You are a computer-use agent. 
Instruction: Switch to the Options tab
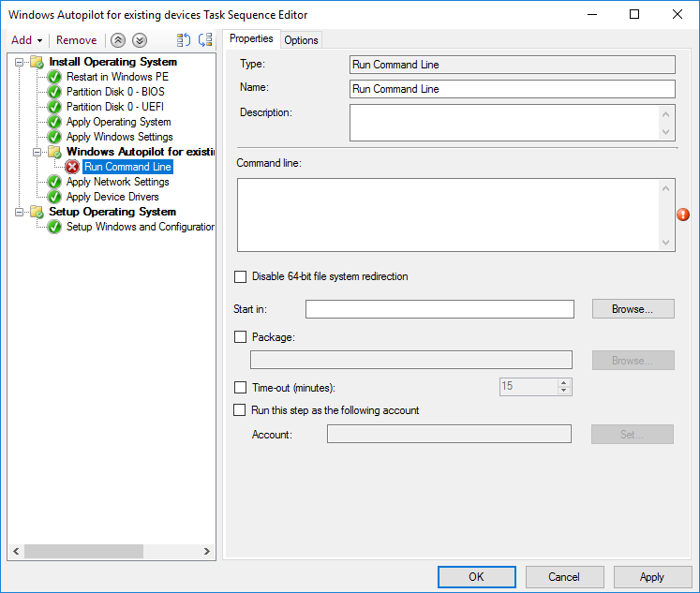[x=301, y=40]
